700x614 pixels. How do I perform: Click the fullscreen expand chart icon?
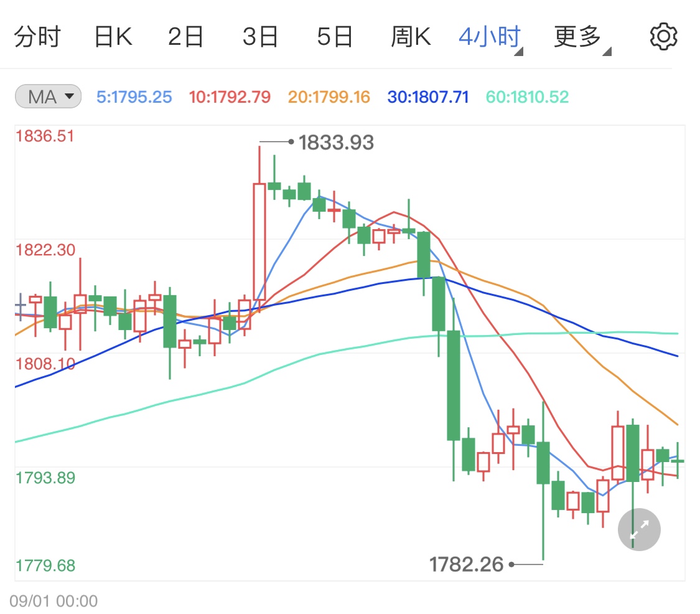tap(639, 529)
